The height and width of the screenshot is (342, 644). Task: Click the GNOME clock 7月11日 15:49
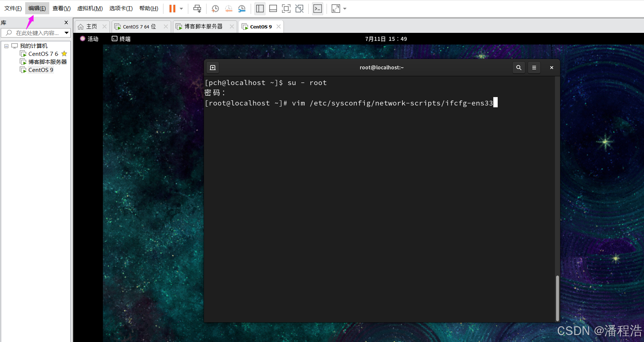[x=386, y=39]
